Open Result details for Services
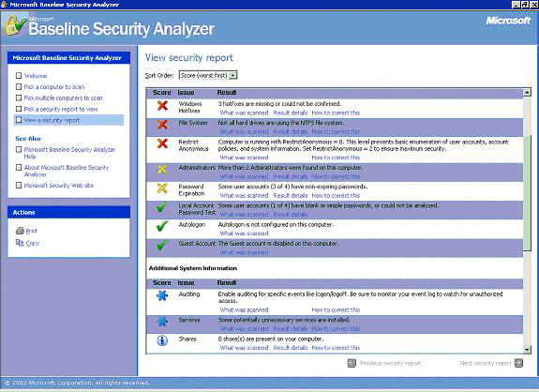The height and width of the screenshot is (392, 539). (x=291, y=329)
